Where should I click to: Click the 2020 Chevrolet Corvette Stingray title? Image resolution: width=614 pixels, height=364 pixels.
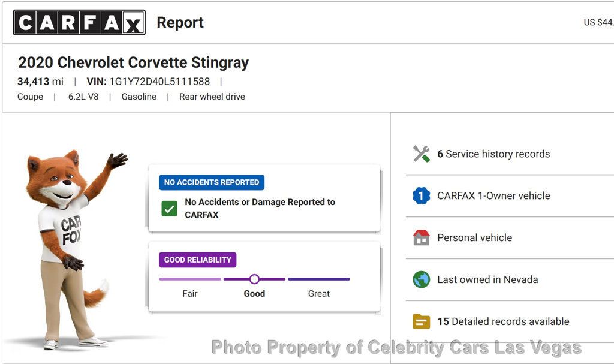coord(133,62)
